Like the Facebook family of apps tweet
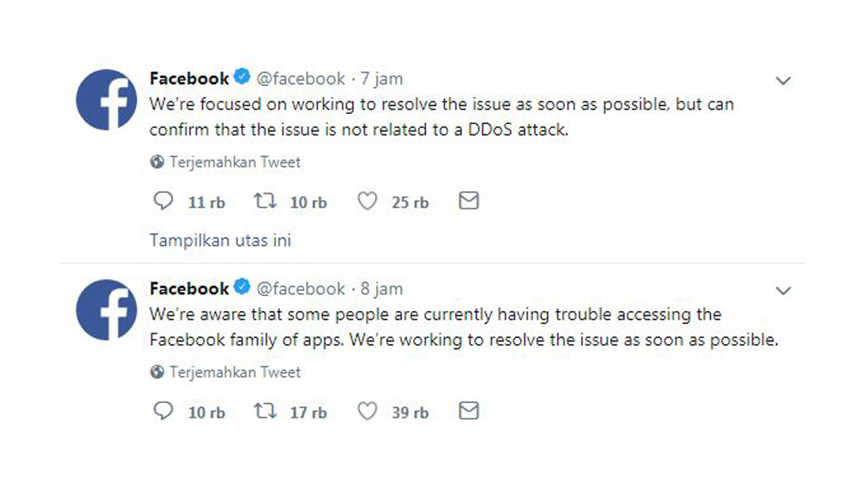868x489 pixels. click(367, 411)
